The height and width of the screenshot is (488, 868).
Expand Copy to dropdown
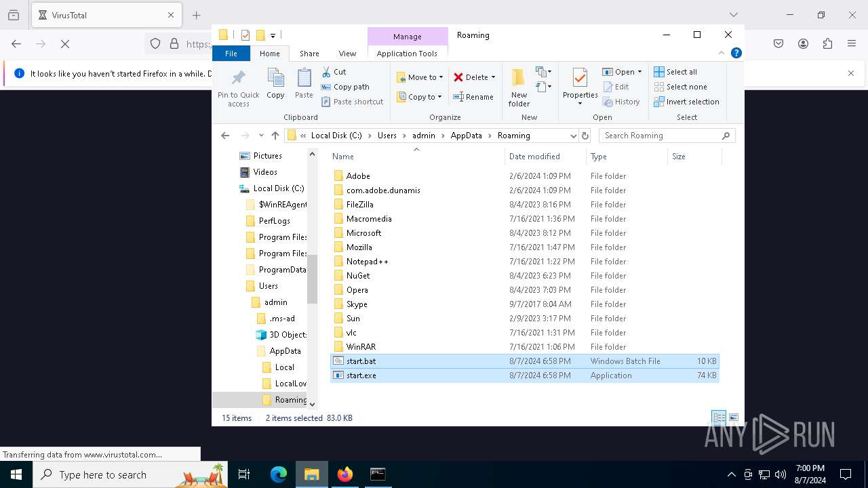(439, 97)
